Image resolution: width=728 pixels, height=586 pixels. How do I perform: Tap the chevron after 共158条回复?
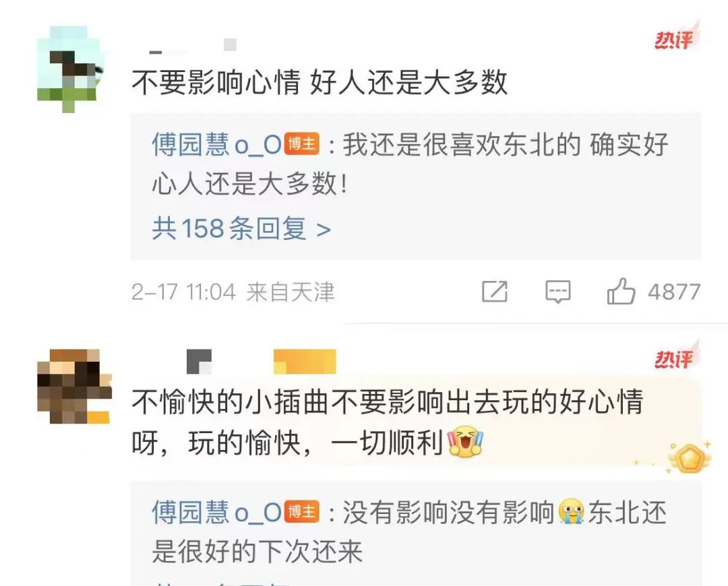tap(324, 229)
